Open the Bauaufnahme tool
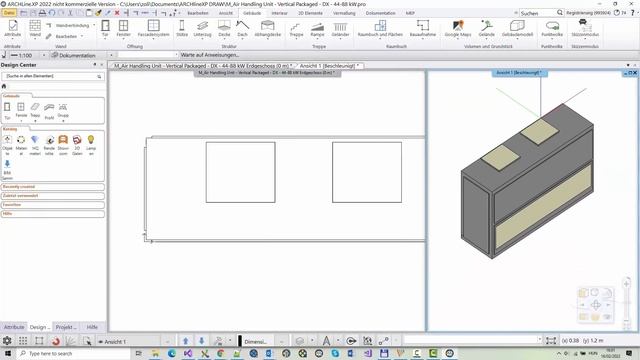The image size is (640, 360). [x=423, y=29]
